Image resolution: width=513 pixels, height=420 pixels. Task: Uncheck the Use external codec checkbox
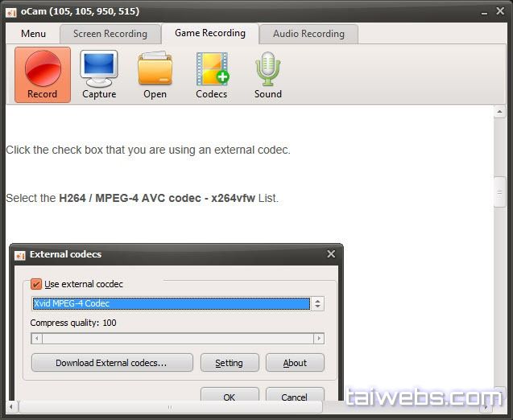coord(36,284)
